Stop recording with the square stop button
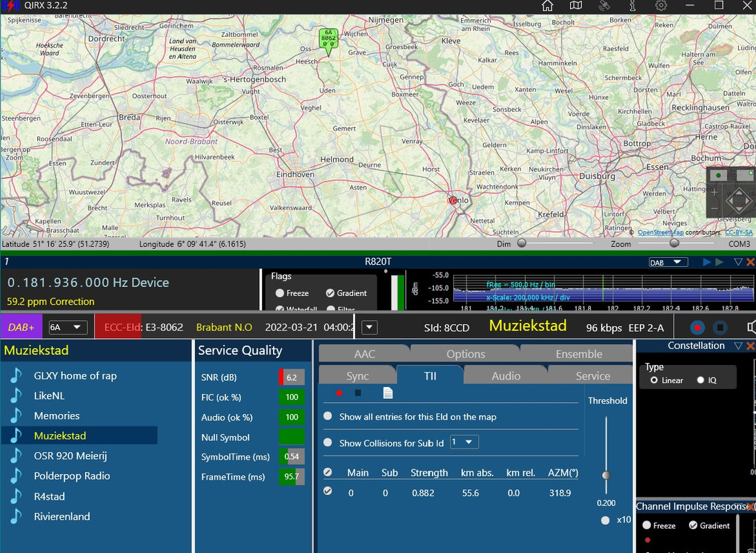Viewport: 756px width, 553px height. (720, 328)
